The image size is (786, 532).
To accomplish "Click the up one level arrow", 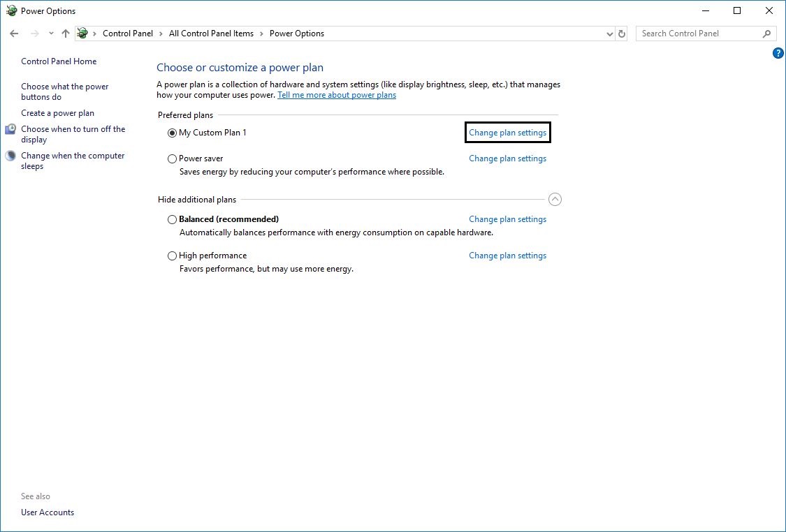I will tap(65, 33).
